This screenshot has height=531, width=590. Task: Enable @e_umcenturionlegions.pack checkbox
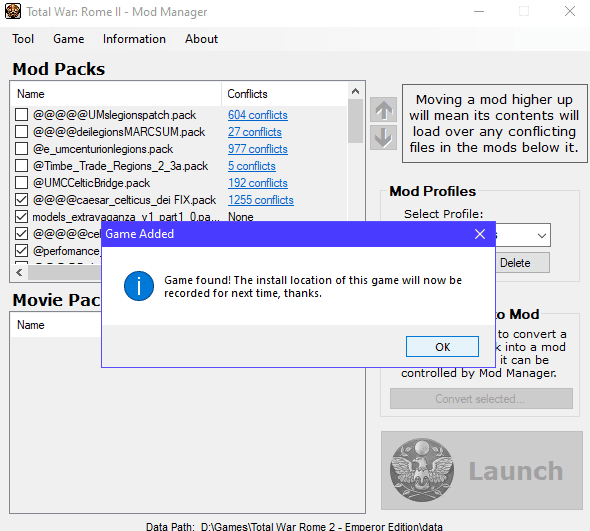(x=21, y=149)
